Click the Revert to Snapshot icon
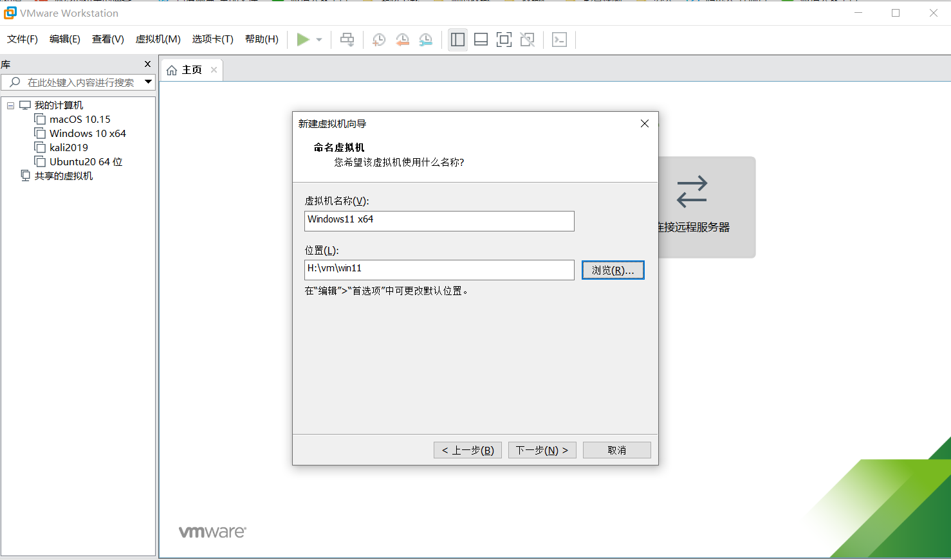 [402, 40]
